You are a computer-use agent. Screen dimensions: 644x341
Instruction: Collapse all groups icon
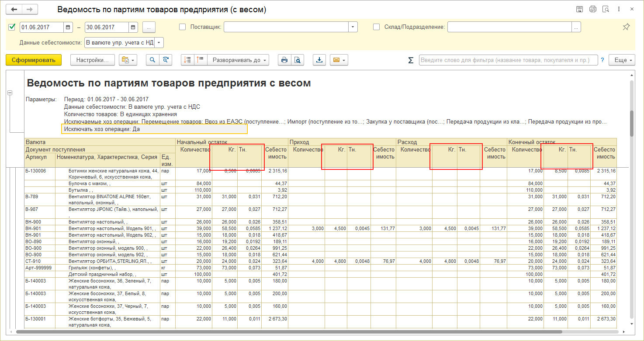(188, 60)
